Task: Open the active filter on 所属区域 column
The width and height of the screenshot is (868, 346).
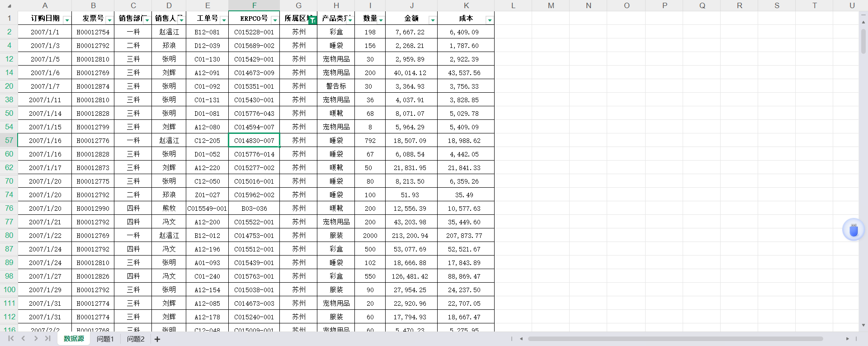Action: pos(312,20)
